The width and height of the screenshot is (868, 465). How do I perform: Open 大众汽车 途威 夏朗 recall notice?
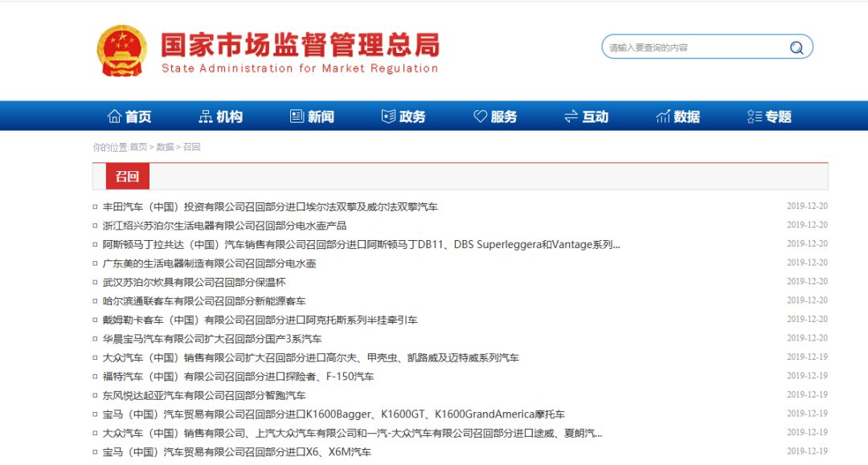pyautogui.click(x=352, y=433)
